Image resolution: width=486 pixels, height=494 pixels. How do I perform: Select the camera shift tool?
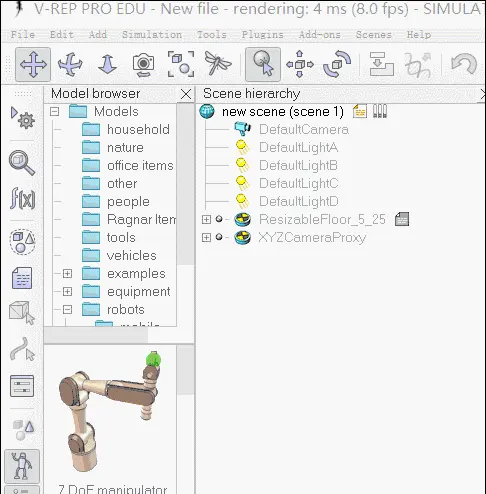(107, 64)
